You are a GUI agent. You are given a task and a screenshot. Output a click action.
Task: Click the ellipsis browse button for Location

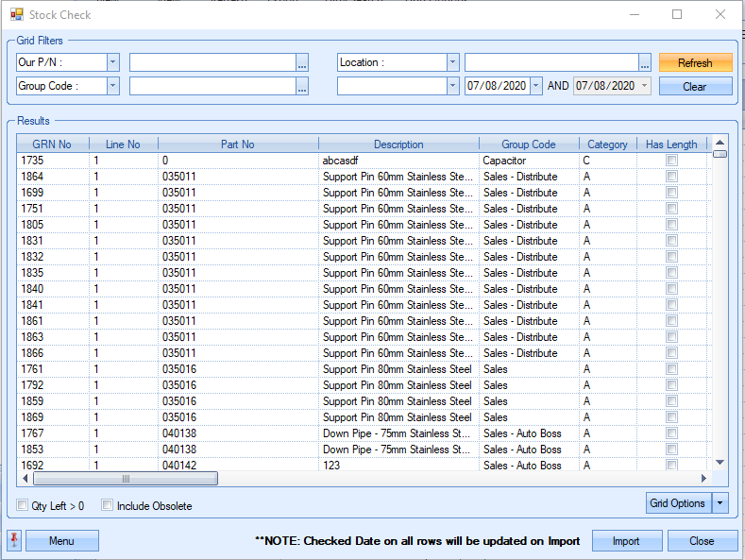point(645,63)
